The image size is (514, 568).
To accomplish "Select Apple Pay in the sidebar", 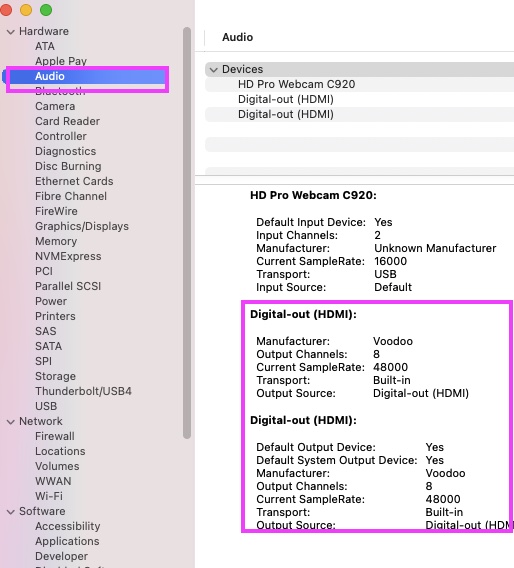I will click(x=61, y=61).
